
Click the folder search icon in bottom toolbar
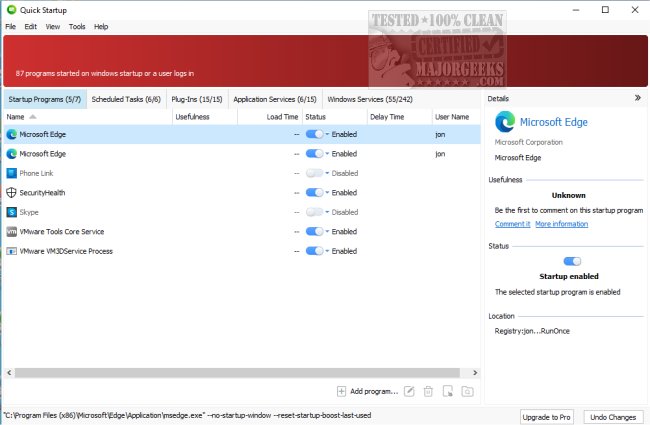coord(466,391)
